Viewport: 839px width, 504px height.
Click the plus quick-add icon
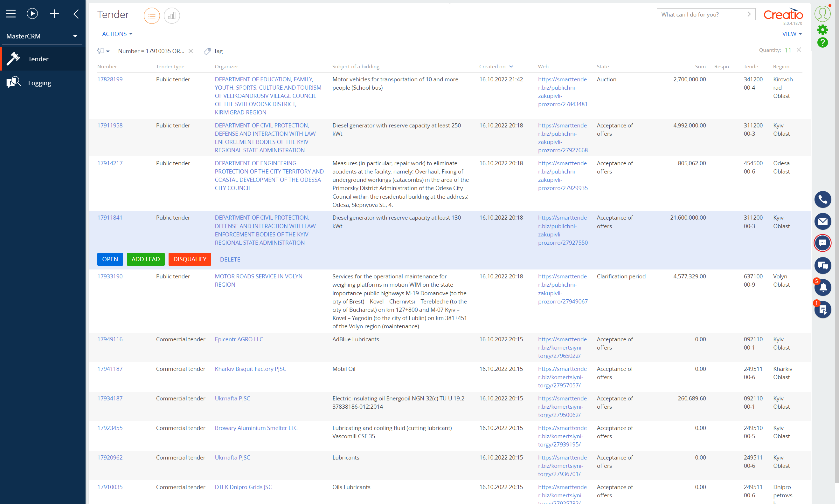point(54,14)
